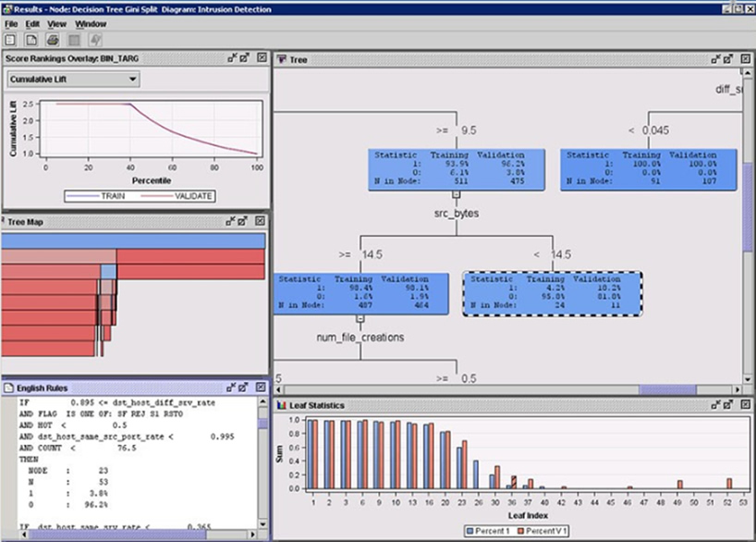The image size is (756, 542).
Task: Maximize the Tree Map panel
Action: (244, 222)
